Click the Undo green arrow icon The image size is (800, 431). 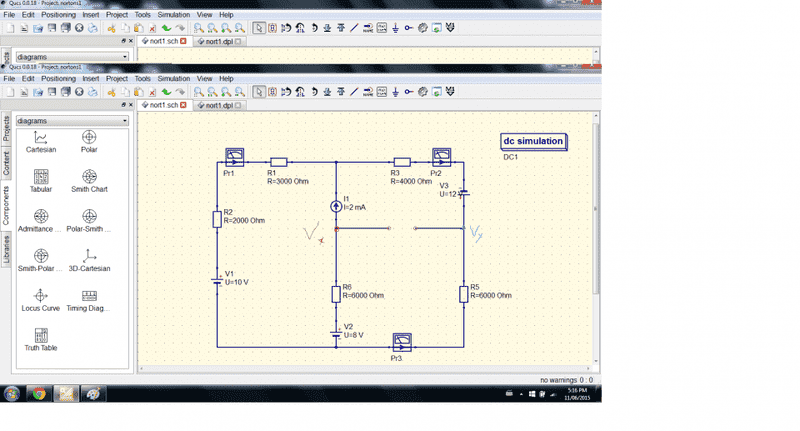click(166, 92)
